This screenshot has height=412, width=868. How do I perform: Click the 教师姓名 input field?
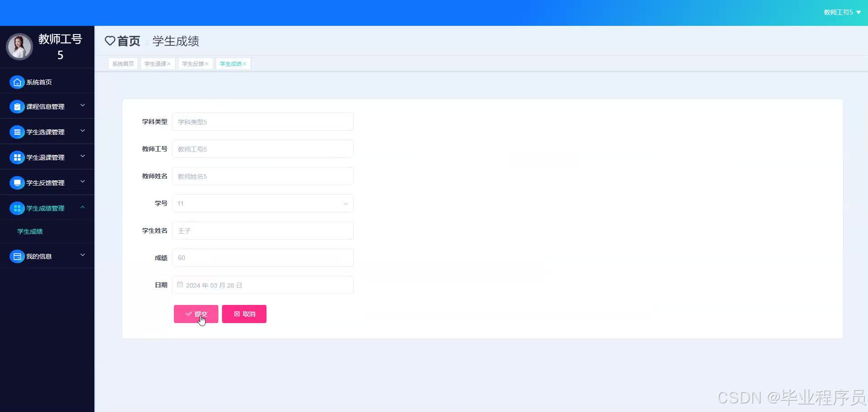click(x=262, y=176)
